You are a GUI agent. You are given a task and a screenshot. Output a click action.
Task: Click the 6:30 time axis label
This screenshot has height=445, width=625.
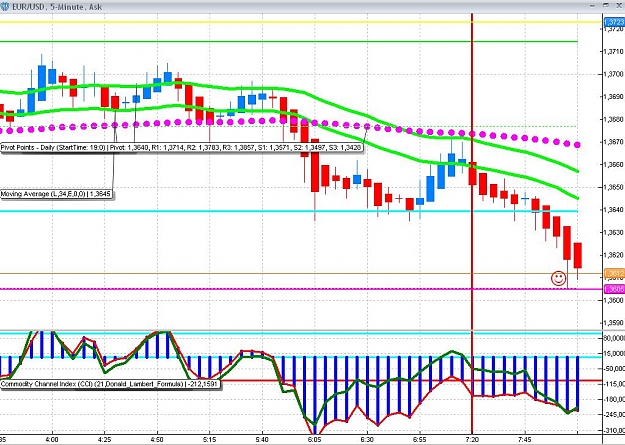tap(367, 439)
